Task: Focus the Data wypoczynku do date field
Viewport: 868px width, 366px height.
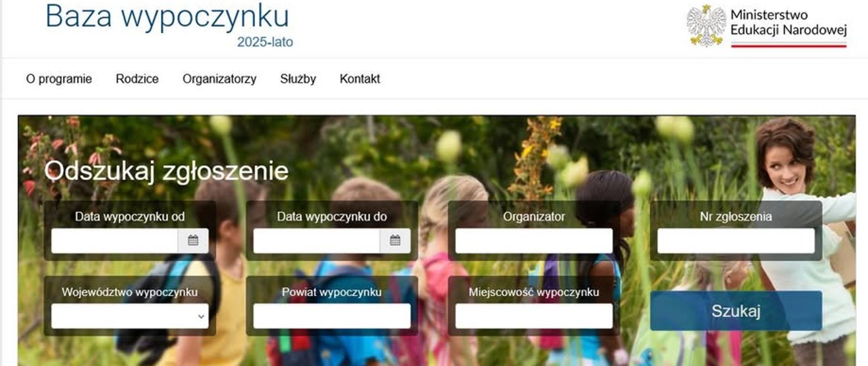Action: coord(316,240)
